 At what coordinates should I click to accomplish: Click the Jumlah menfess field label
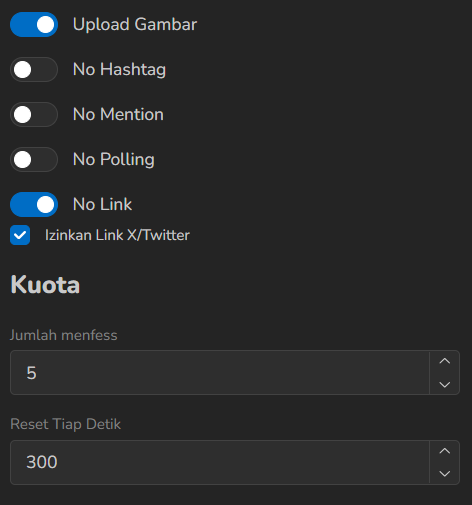pos(64,335)
